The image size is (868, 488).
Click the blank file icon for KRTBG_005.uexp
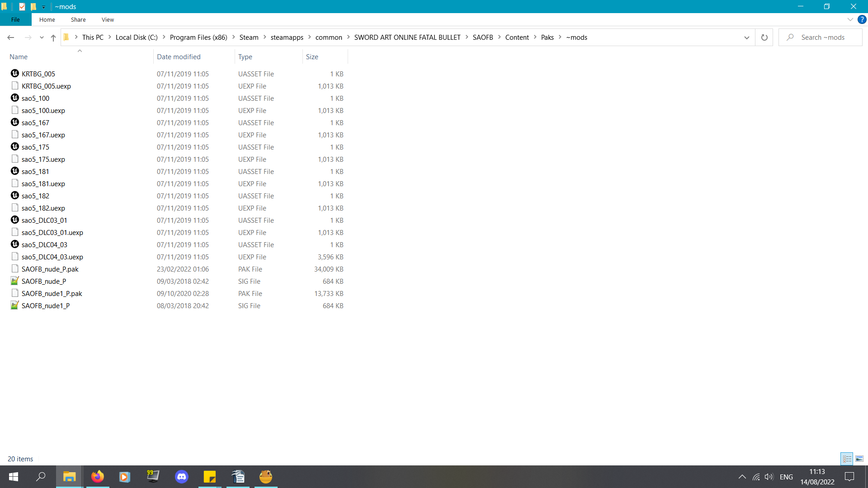[x=15, y=86]
